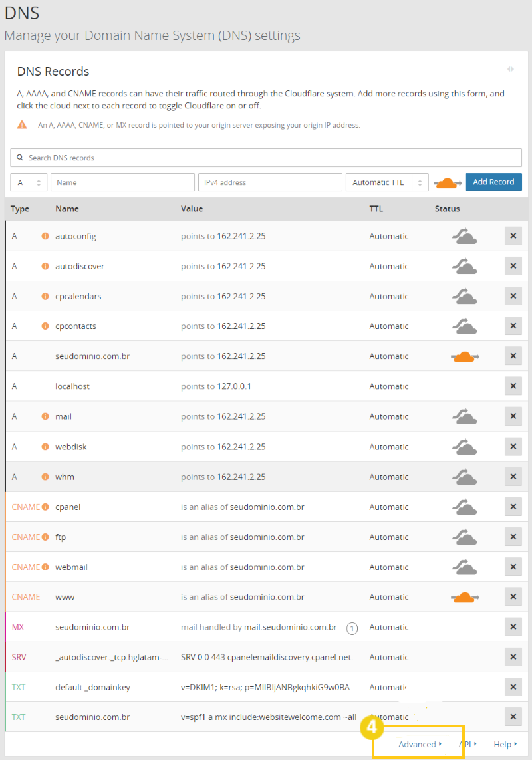Delete the SPF TXT record for seudominio.com.br
Screen dimensions: 532x760
[x=513, y=717]
